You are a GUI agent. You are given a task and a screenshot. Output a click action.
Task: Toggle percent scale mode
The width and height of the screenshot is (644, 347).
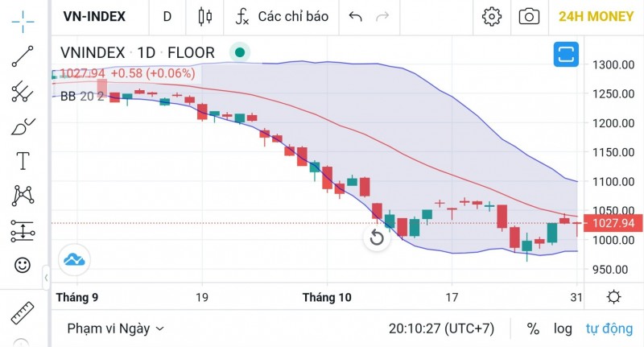click(x=533, y=328)
